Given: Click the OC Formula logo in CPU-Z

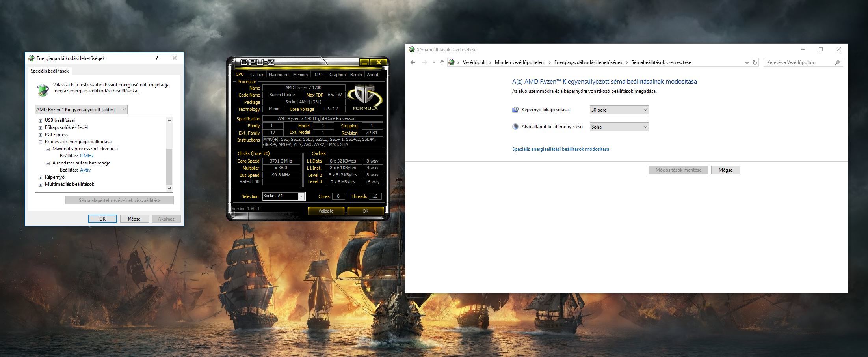Looking at the screenshot, I should [x=365, y=97].
